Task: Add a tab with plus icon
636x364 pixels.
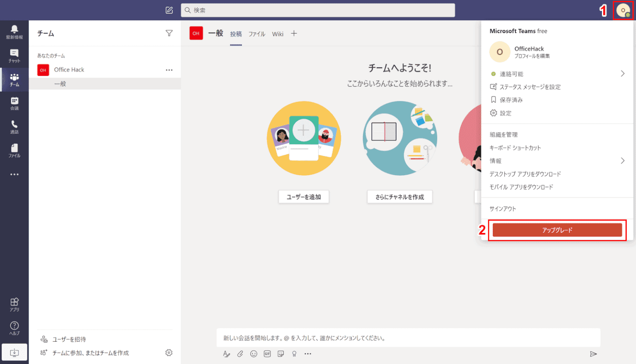Action: pos(294,33)
